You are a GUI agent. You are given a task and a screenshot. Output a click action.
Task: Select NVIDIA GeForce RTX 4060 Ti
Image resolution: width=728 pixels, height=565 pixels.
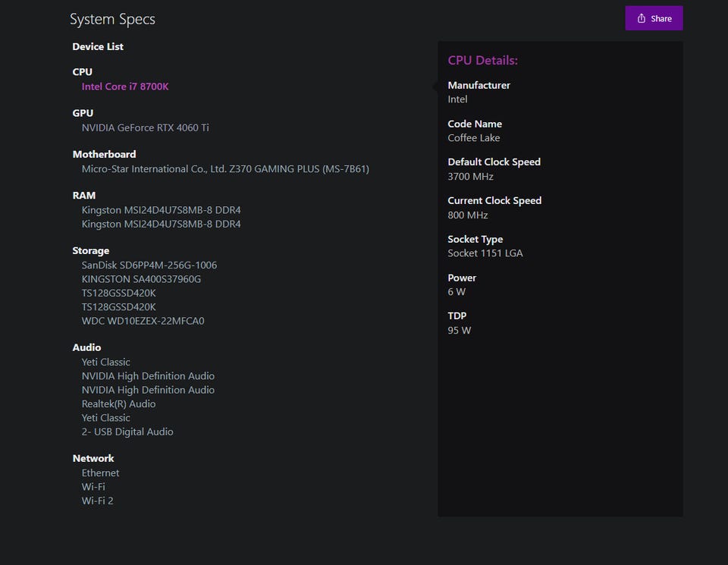[146, 127]
